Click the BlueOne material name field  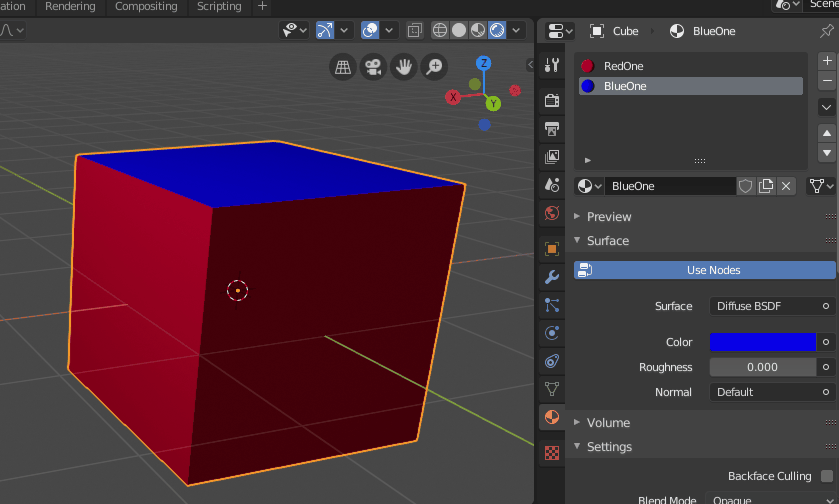(670, 186)
